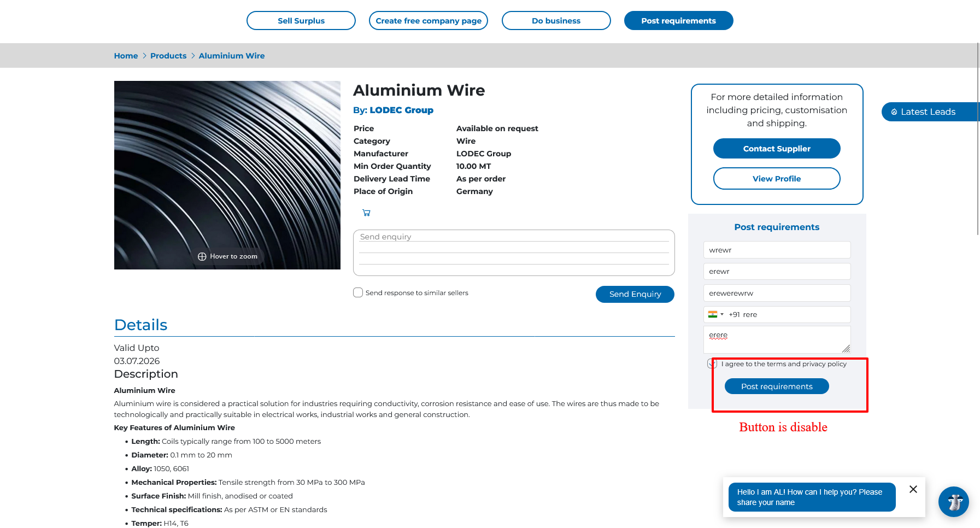Screen dimensions: 980x528
Task: Click the shopping cart icon
Action: pos(366,213)
